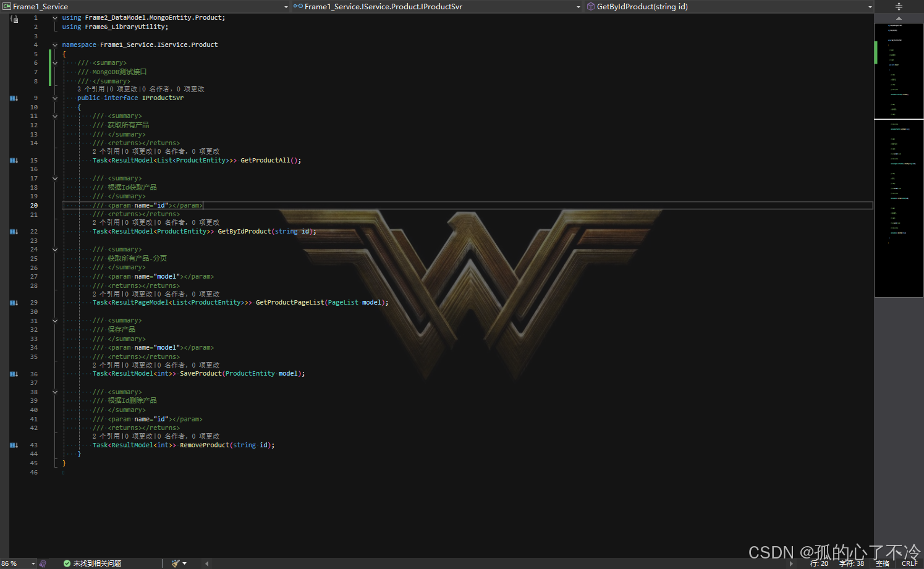
Task: Click the 保存产品 comment text
Action: pos(121,329)
